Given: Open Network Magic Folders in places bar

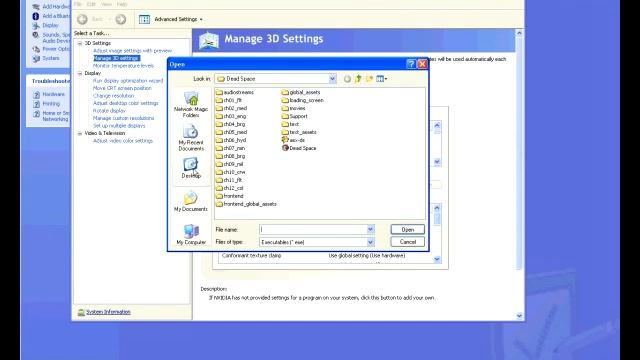Looking at the screenshot, I should tap(191, 105).
